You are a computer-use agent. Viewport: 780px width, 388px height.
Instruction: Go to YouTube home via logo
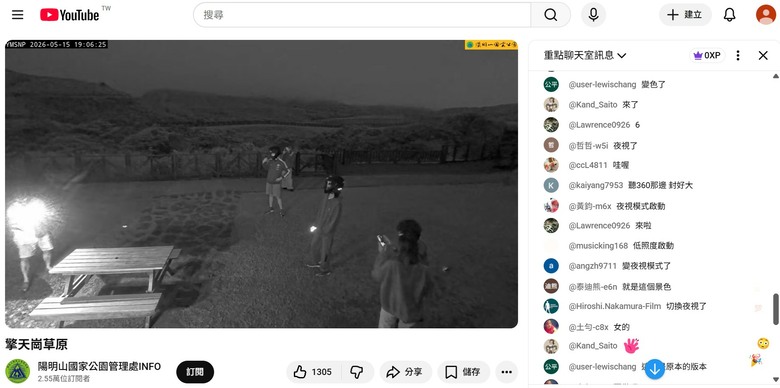[70, 15]
